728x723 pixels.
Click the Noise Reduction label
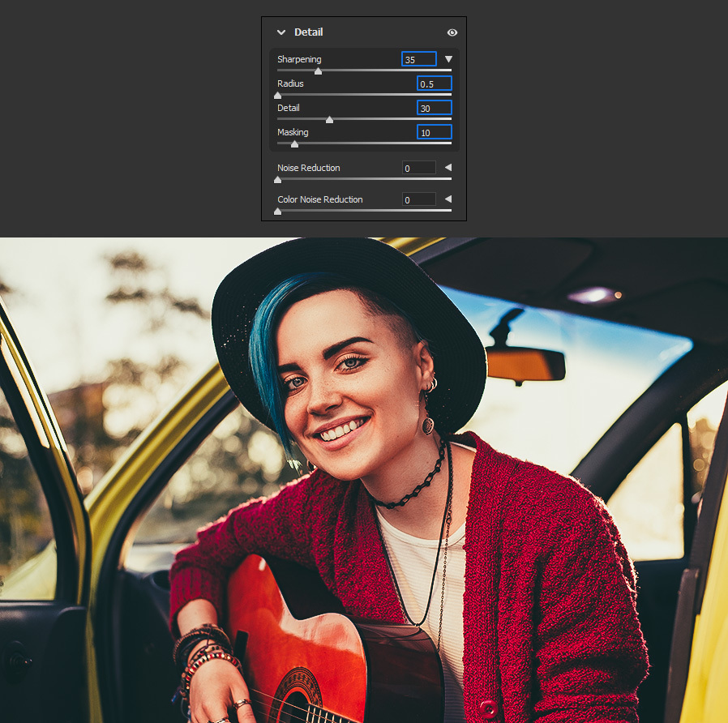pyautogui.click(x=308, y=168)
